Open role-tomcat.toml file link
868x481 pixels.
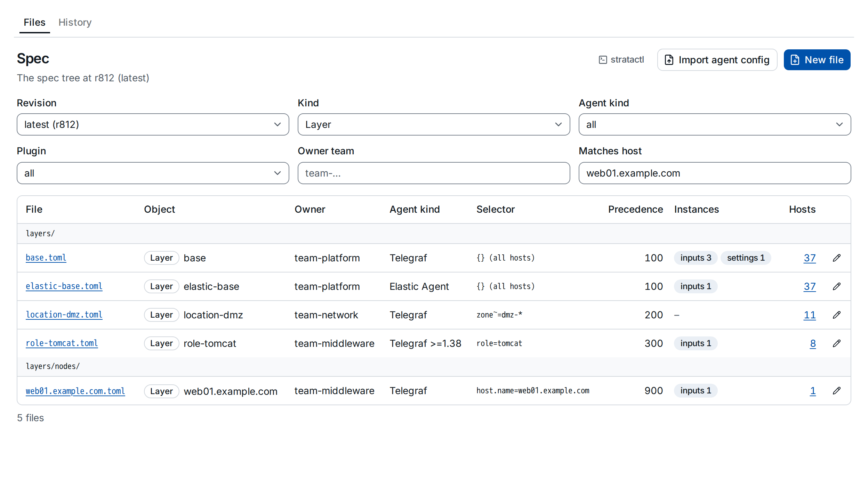click(62, 343)
